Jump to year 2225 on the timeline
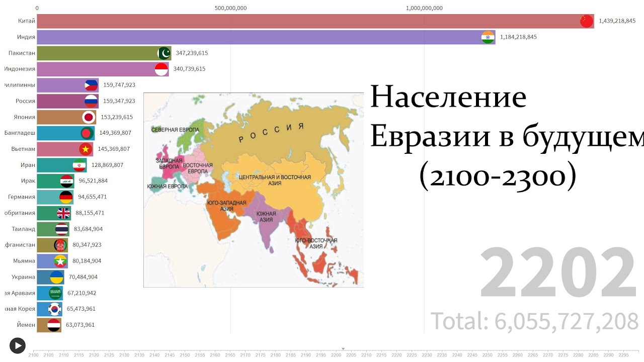 click(413, 355)
